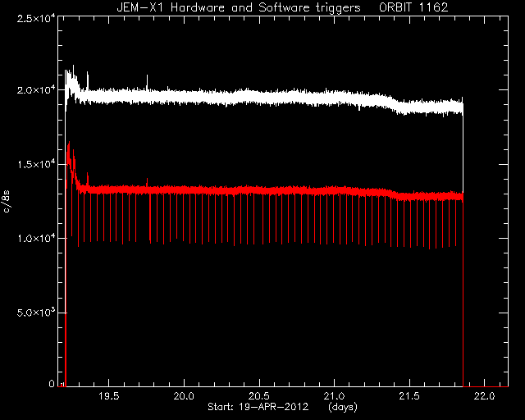Viewport: 525px width, 420px height.
Task: Click the 5.0×10³ y-axis tick label
Action: pos(36,313)
